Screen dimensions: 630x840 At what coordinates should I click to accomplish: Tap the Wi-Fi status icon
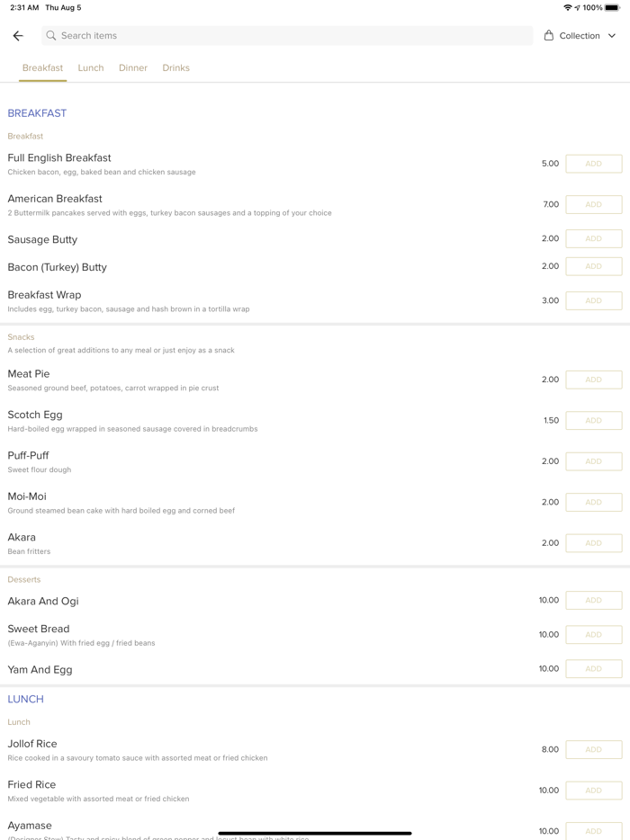tap(567, 7)
